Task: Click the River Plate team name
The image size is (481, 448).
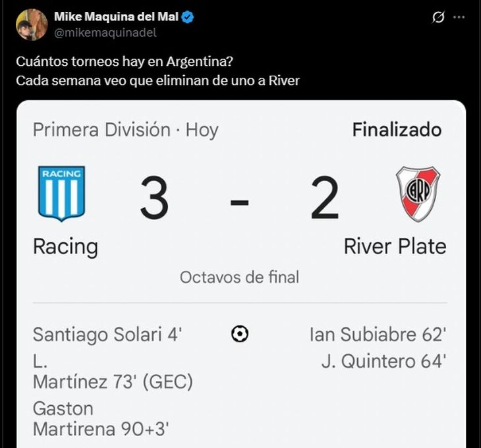Action: click(x=395, y=246)
